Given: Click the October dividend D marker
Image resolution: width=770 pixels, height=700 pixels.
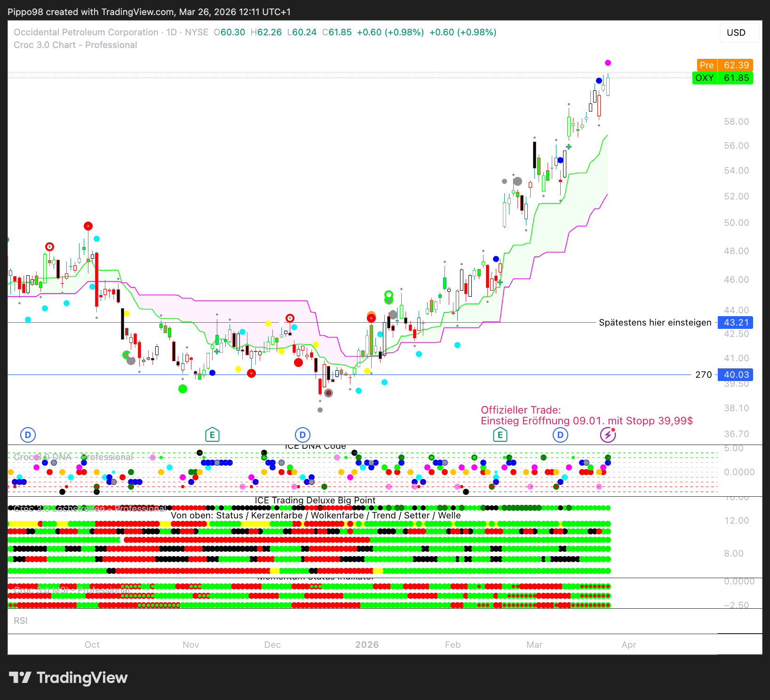Looking at the screenshot, I should 28,435.
